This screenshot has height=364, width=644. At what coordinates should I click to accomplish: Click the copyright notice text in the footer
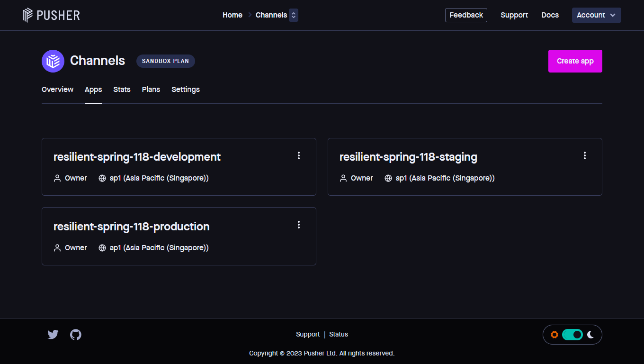[322, 354]
